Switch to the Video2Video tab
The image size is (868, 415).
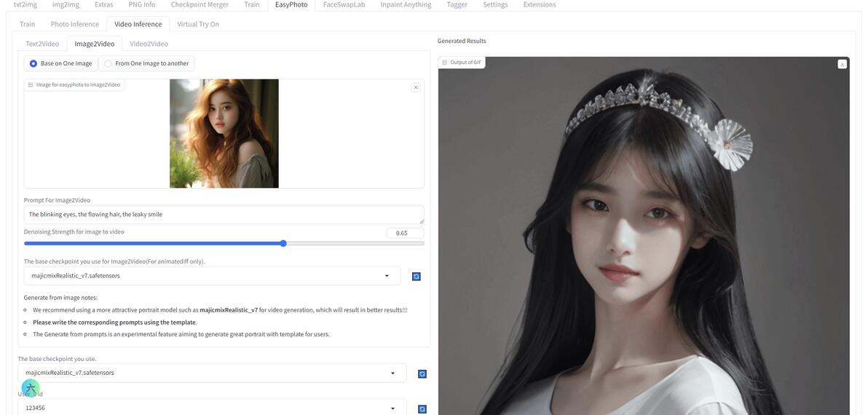pos(149,44)
